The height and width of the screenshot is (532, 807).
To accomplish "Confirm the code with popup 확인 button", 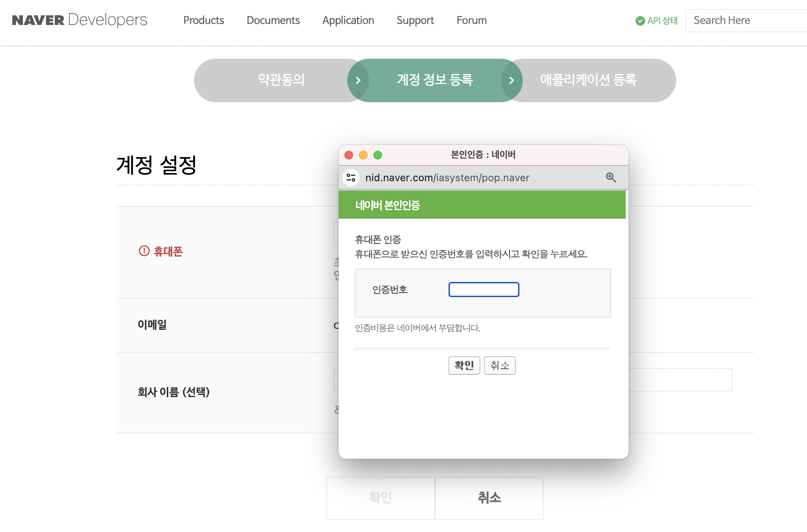I will [x=464, y=365].
